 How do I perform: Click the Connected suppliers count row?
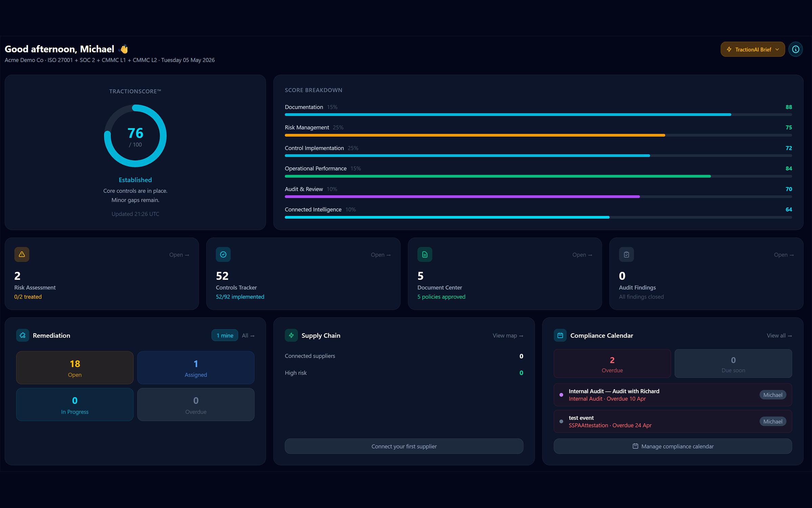pos(404,356)
